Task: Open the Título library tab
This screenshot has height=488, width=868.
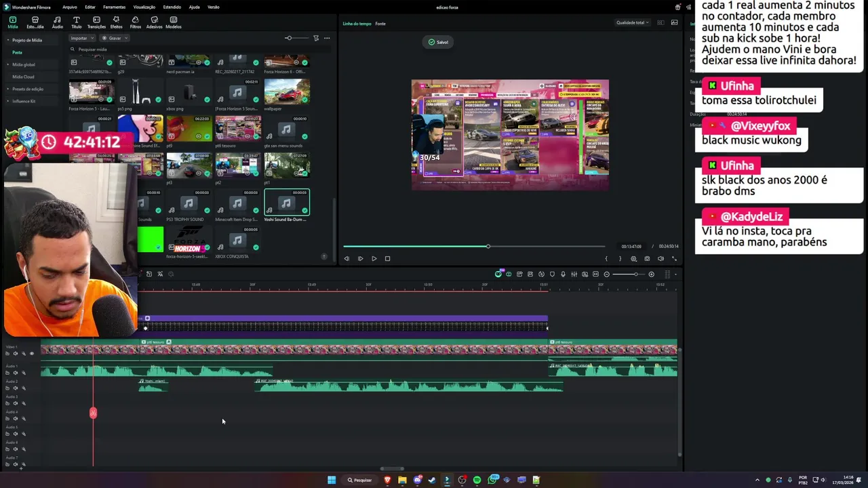Action: coord(77,22)
